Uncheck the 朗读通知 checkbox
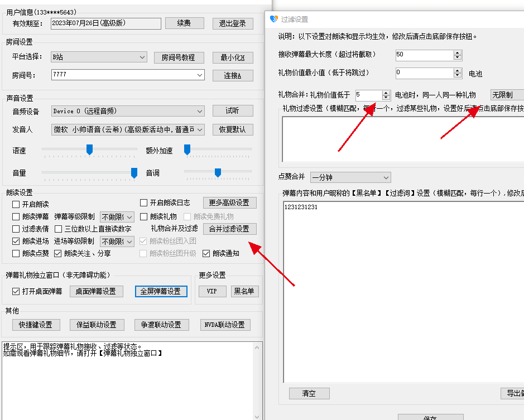Viewport: 524px width, 420px height. (x=206, y=254)
